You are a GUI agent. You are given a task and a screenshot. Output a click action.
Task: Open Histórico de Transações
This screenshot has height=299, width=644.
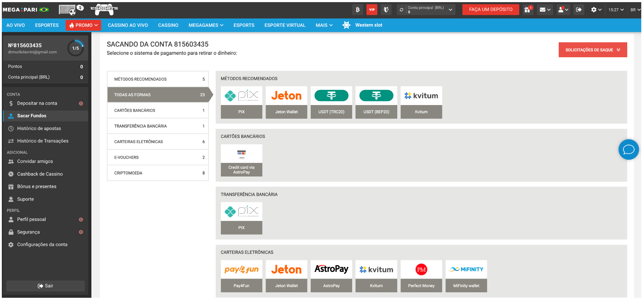[45, 141]
